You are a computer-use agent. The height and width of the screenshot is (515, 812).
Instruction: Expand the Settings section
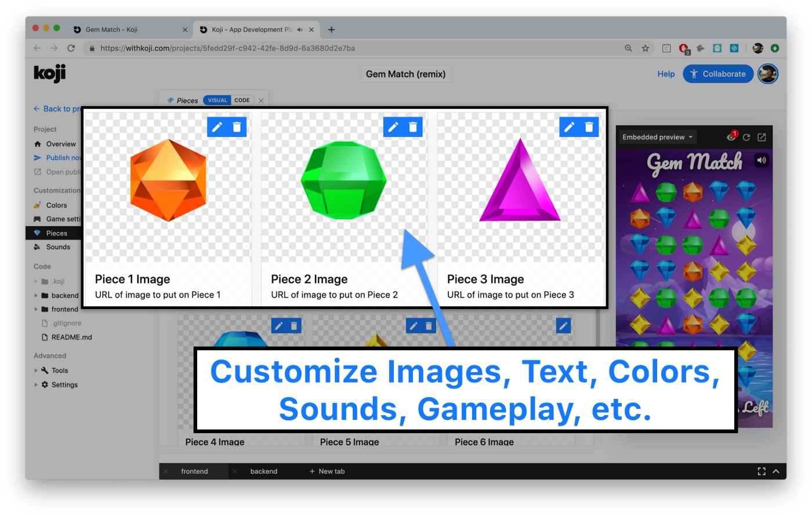pos(36,385)
